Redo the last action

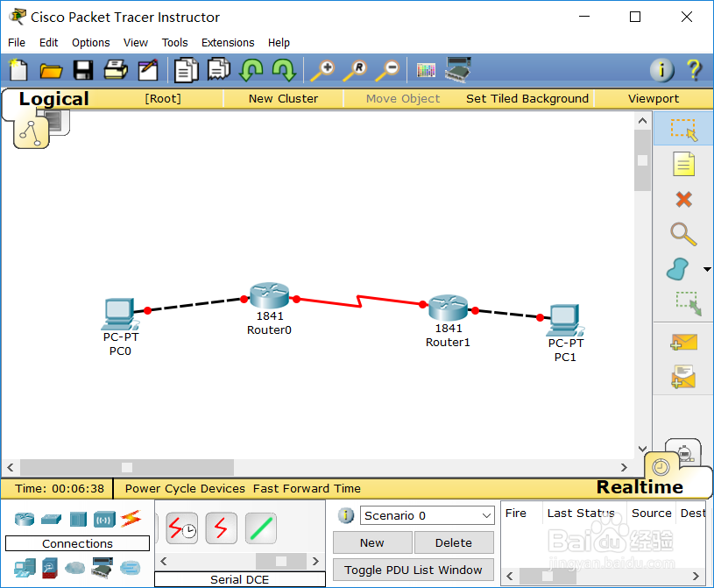tap(284, 70)
